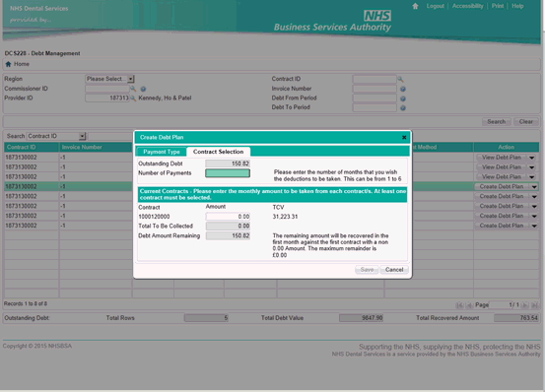Screen dimensions: 545x392
Task: Click the Logout link
Action: (x=436, y=6)
